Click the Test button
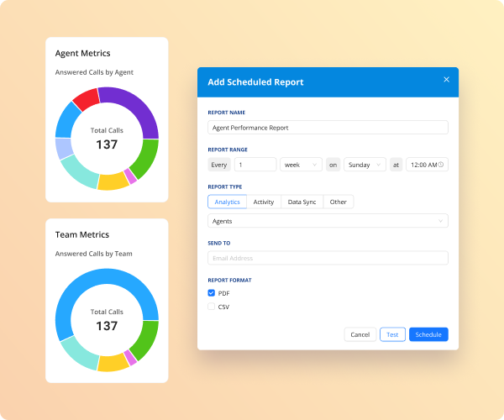 click(392, 334)
